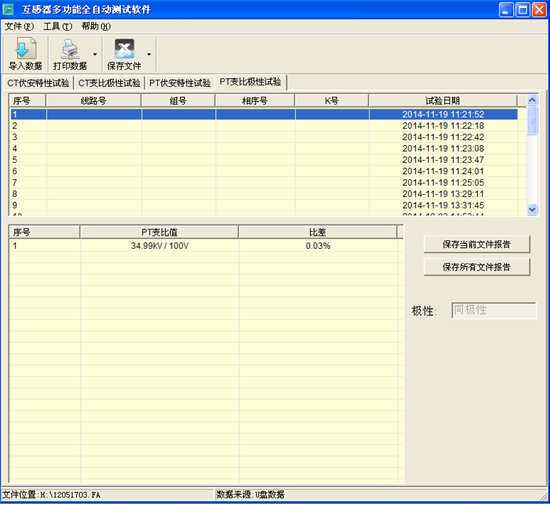Viewport: 550px width, 505px height.
Task: Switch to CT伏安特性试验 tab
Action: click(38, 83)
